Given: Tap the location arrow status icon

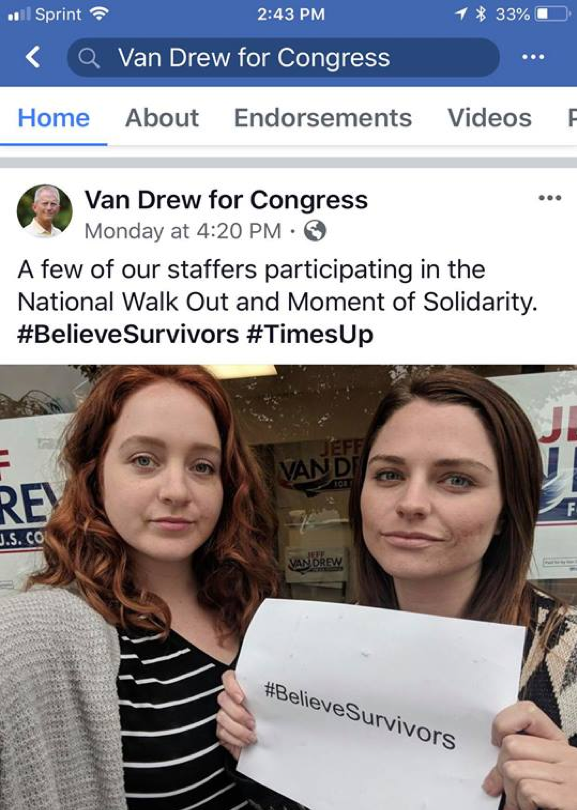Looking at the screenshot, I should (x=461, y=14).
